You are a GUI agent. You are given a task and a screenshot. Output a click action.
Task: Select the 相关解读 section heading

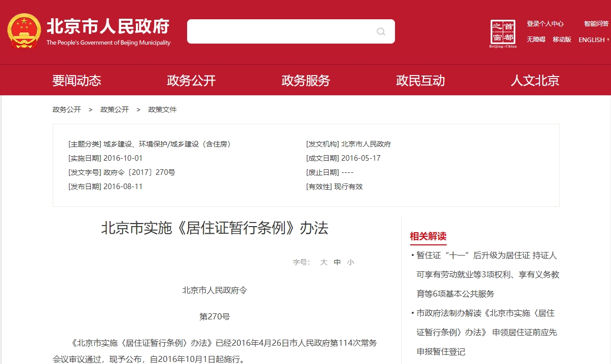coord(428,236)
